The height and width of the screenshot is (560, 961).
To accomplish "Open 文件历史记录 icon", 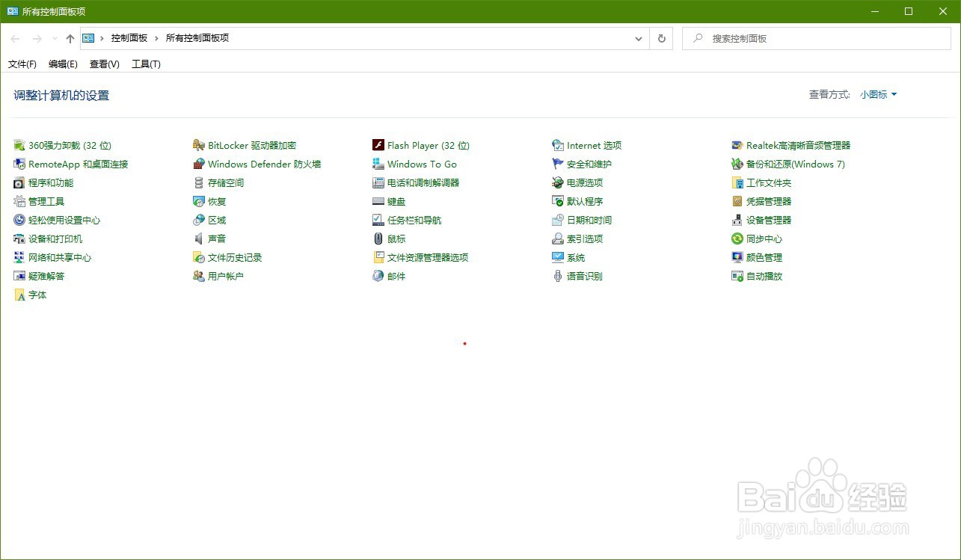I will pyautogui.click(x=199, y=257).
